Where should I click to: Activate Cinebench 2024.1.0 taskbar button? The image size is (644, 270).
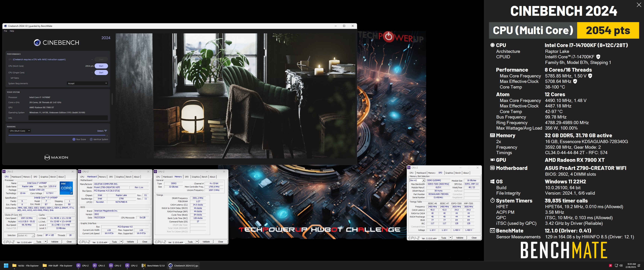point(183,265)
